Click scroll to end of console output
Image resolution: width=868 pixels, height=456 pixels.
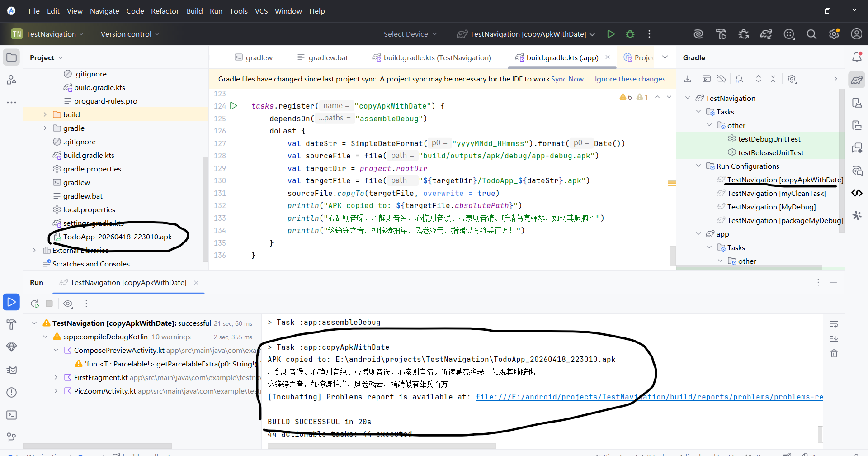834,339
